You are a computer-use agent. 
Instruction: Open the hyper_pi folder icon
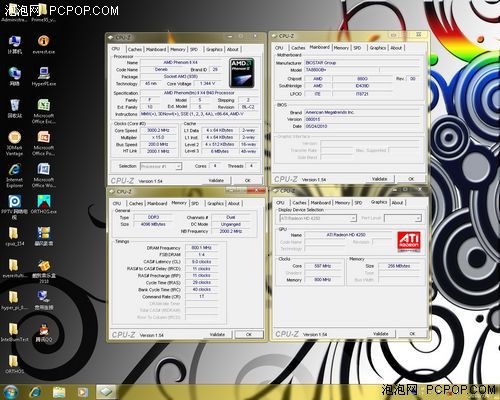pyautogui.click(x=15, y=300)
